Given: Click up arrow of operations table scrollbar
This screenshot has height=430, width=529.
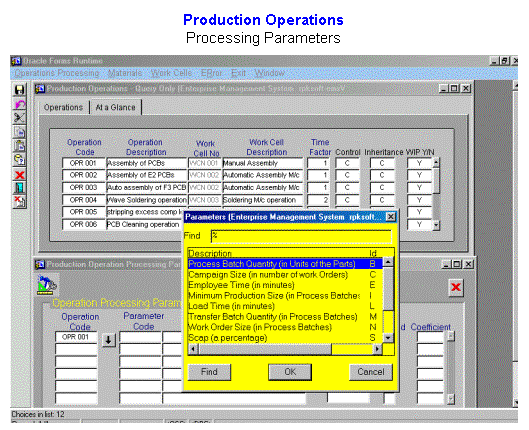Looking at the screenshot, I should (436, 163).
